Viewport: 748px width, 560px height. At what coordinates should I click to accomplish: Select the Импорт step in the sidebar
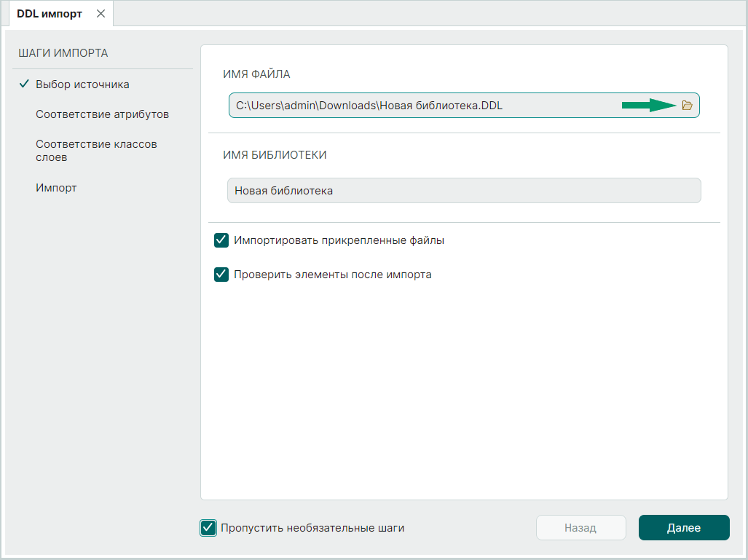click(56, 188)
